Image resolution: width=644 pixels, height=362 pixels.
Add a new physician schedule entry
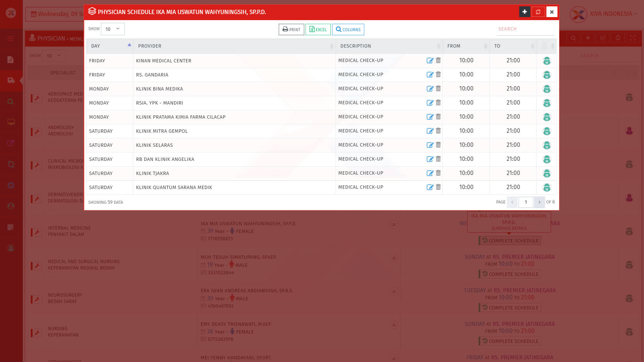(x=525, y=12)
